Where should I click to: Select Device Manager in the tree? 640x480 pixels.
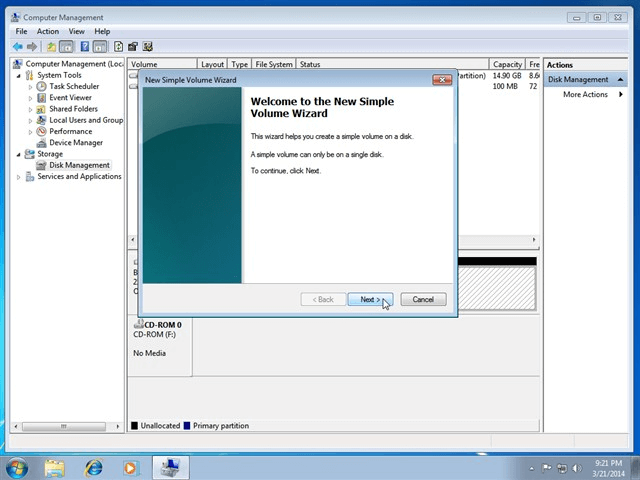(76, 142)
